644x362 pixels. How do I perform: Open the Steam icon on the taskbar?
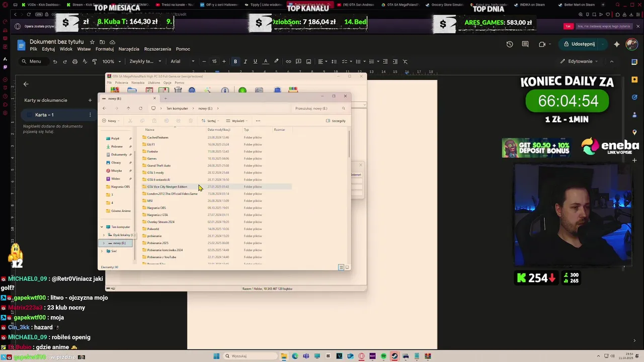click(394, 356)
